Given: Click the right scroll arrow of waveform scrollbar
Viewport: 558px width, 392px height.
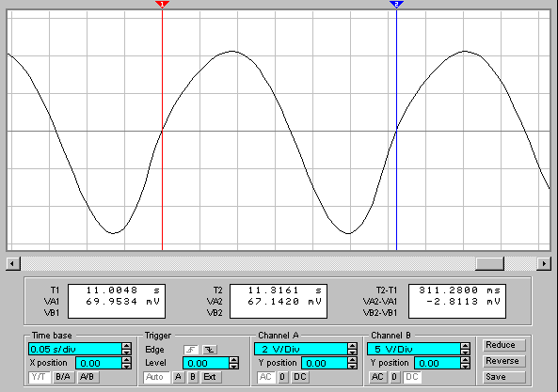Looking at the screenshot, I should (x=544, y=264).
